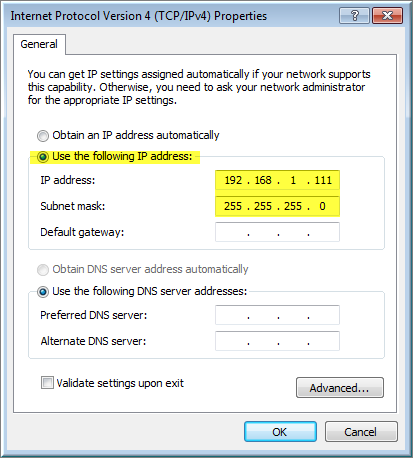This screenshot has width=413, height=458.
Task: Select Use the following DNS server addresses
Action: click(x=43, y=292)
